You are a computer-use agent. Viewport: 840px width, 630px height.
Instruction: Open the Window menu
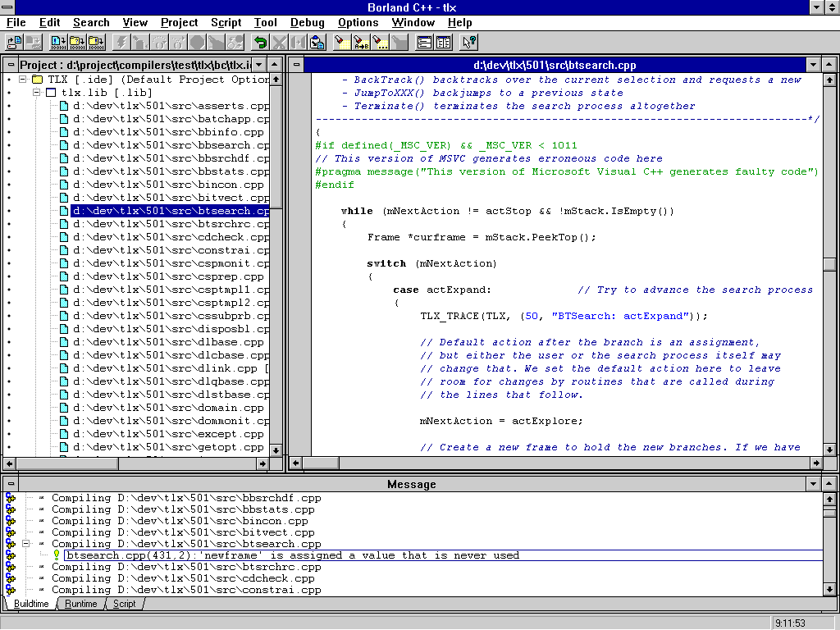[413, 22]
